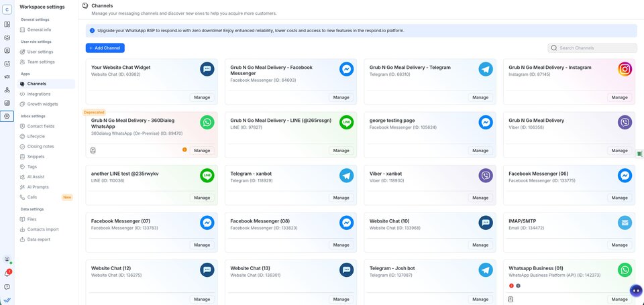644x305 pixels.
Task: Click the WhatsApp icon on Whatsapp Business (01) card
Action: click(625, 269)
